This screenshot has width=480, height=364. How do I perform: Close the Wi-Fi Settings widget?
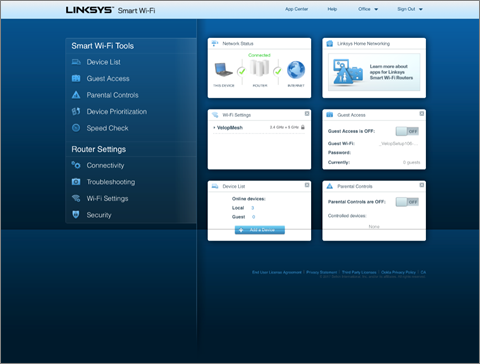click(307, 114)
